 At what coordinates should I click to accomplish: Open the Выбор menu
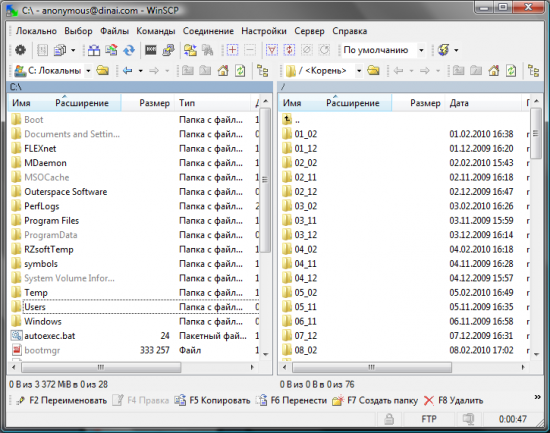[x=78, y=31]
